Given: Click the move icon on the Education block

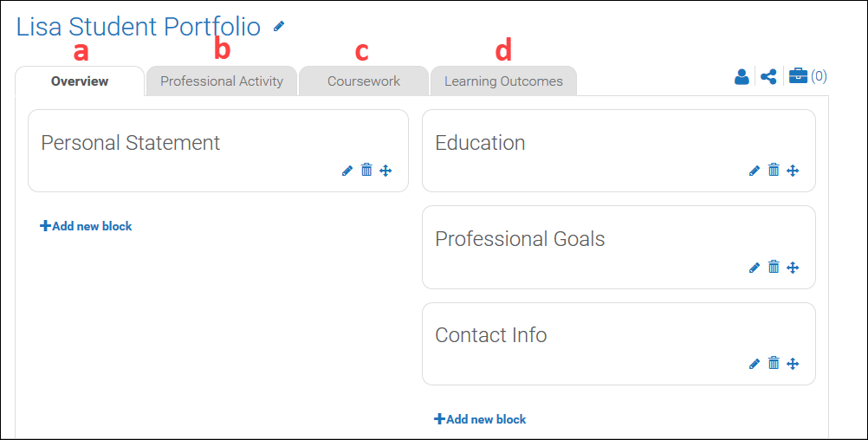Looking at the screenshot, I should click(793, 171).
